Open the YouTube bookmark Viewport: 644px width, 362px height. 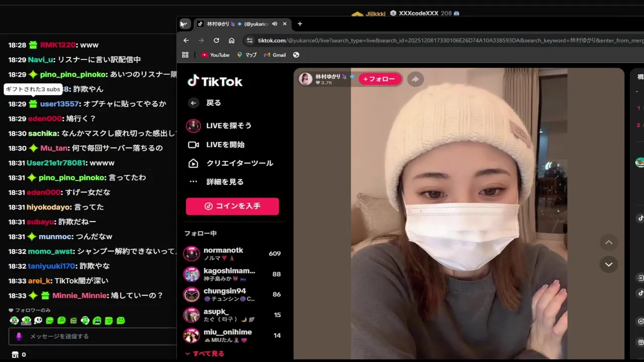pos(215,55)
